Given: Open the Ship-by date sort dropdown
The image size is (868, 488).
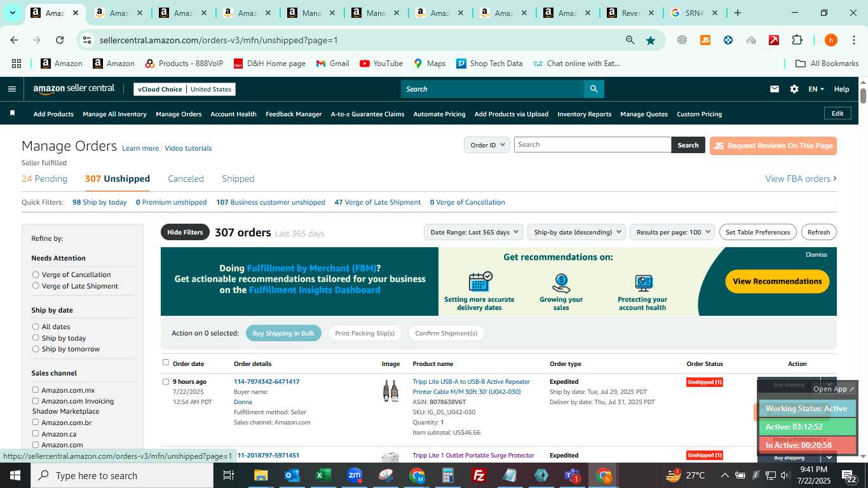Looking at the screenshot, I should point(576,232).
